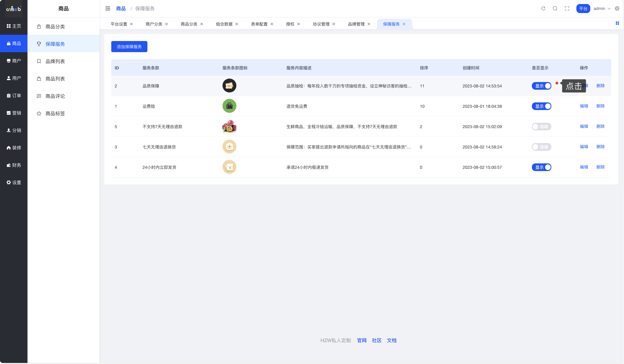Delete the 七天无理由退换货 row
This screenshot has height=364, width=624.
tap(600, 147)
